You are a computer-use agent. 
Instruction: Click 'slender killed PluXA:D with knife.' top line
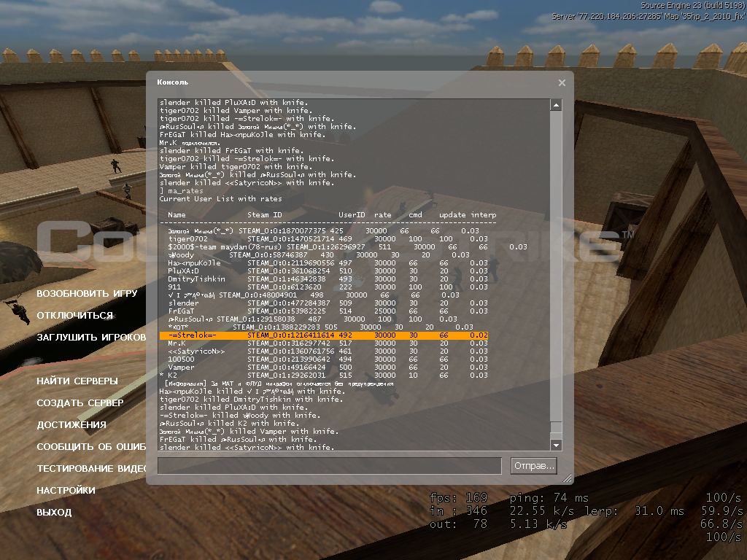(234, 102)
